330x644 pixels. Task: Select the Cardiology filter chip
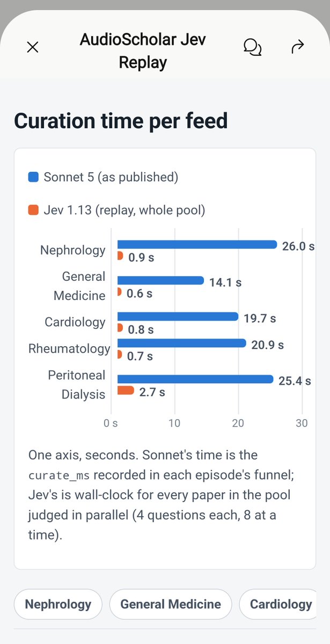[278, 604]
